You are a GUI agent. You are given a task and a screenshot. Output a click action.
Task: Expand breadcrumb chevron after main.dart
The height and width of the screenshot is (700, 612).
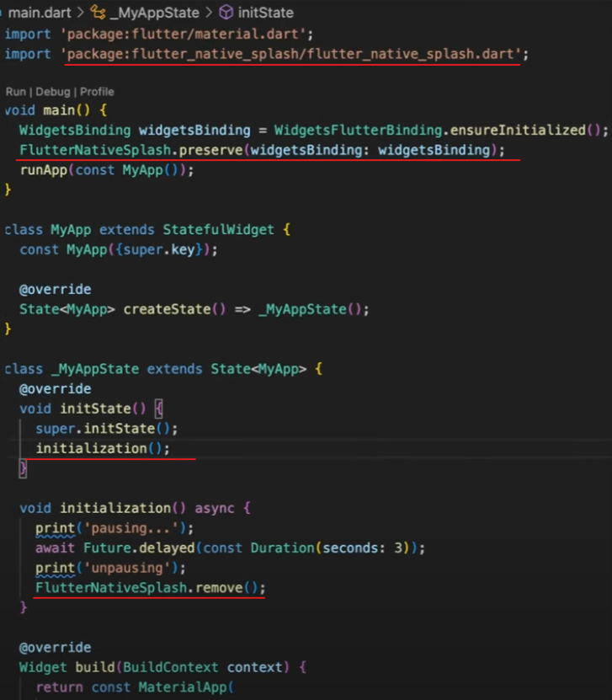pos(80,13)
